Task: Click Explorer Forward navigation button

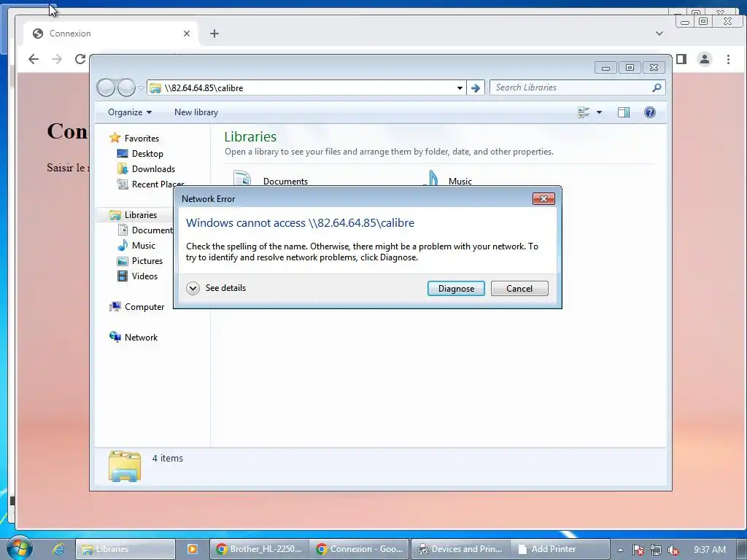Action: point(126,87)
